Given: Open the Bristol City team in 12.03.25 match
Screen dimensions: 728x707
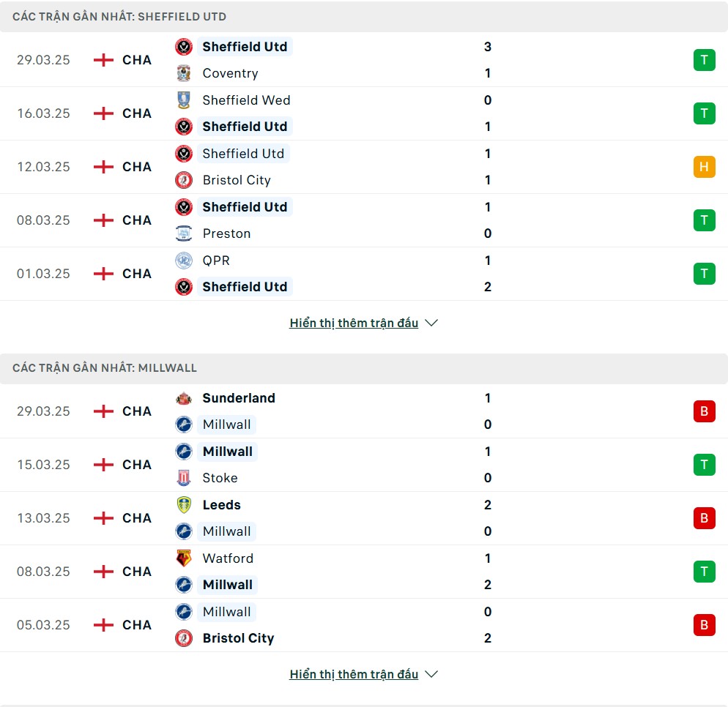Looking at the screenshot, I should 237,180.
